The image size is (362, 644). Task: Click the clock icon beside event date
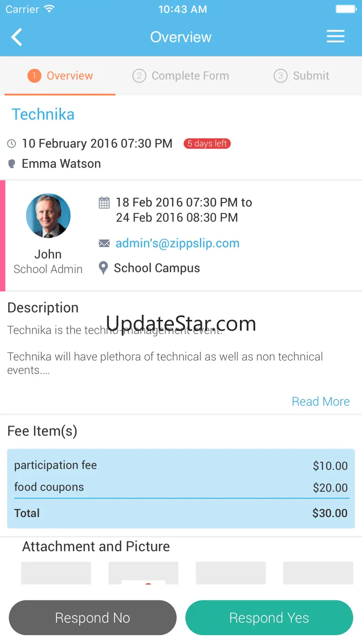12,144
